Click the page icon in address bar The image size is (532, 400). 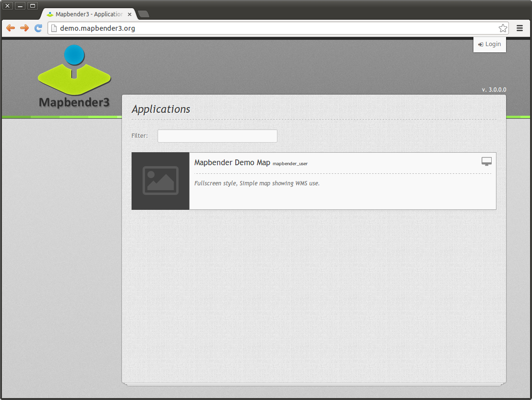click(54, 28)
